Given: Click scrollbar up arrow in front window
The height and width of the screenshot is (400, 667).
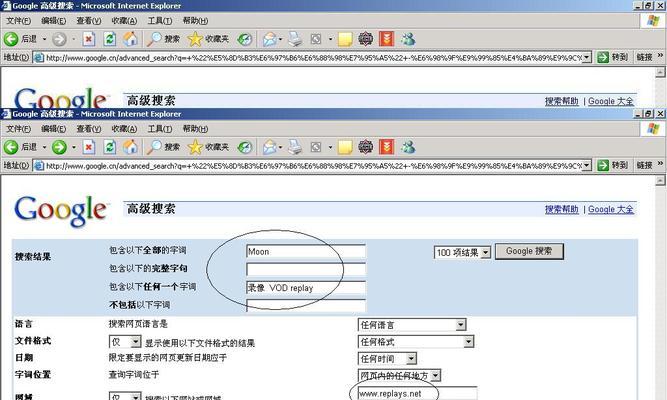Looking at the screenshot, I should click(x=660, y=180).
